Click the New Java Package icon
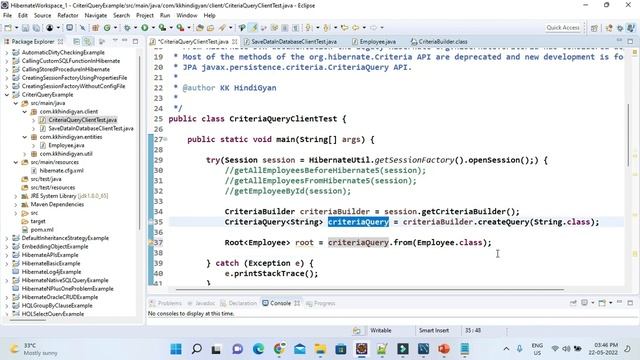 tap(96, 28)
